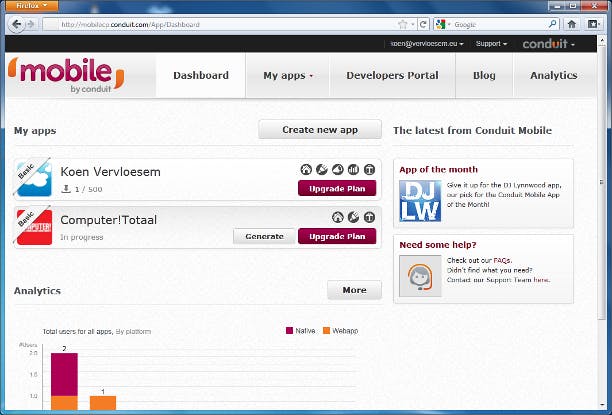The width and height of the screenshot is (612, 415).
Task: Open the conduit dropdown in top bar
Action: pos(548,44)
